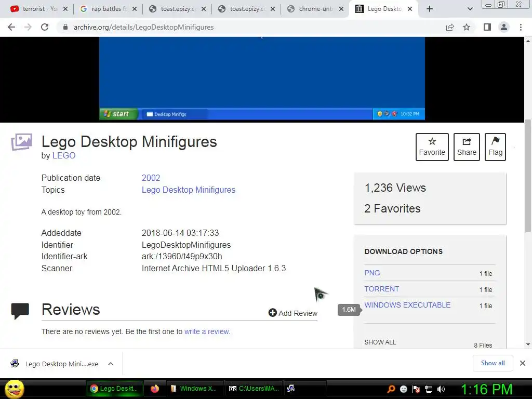Image resolution: width=532 pixels, height=399 pixels.
Task: Open the 'Windows X...' taskbar item
Action: [x=194, y=389]
